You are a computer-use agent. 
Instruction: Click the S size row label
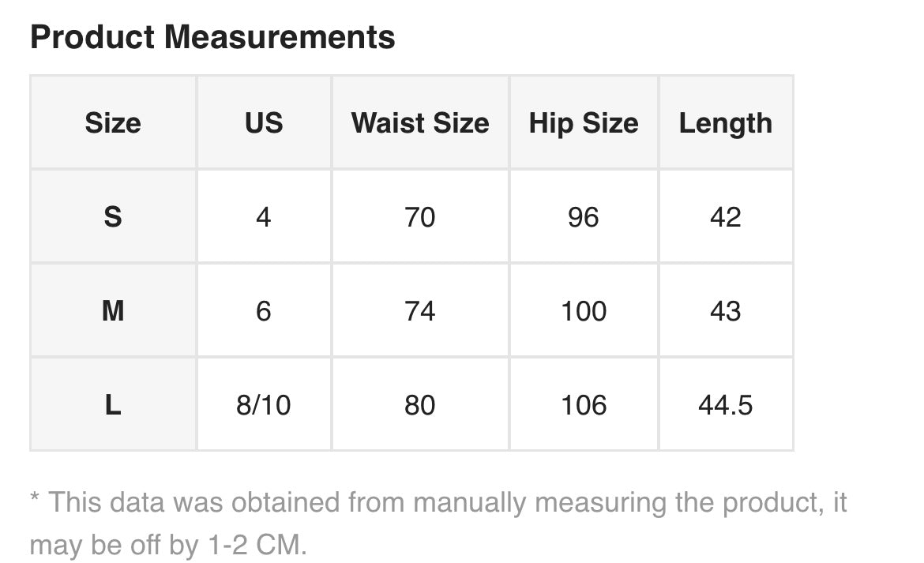(x=113, y=216)
